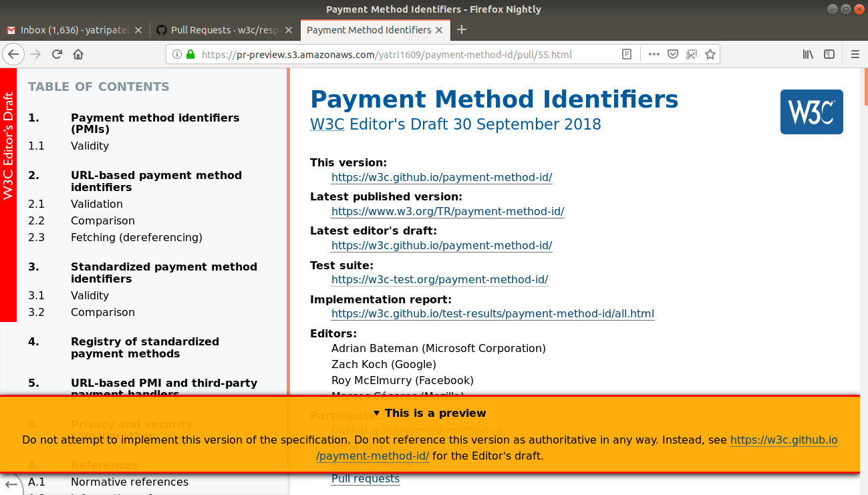Collapse the 'This is a preview' banner
The width and height of the screenshot is (868, 495).
click(x=430, y=414)
